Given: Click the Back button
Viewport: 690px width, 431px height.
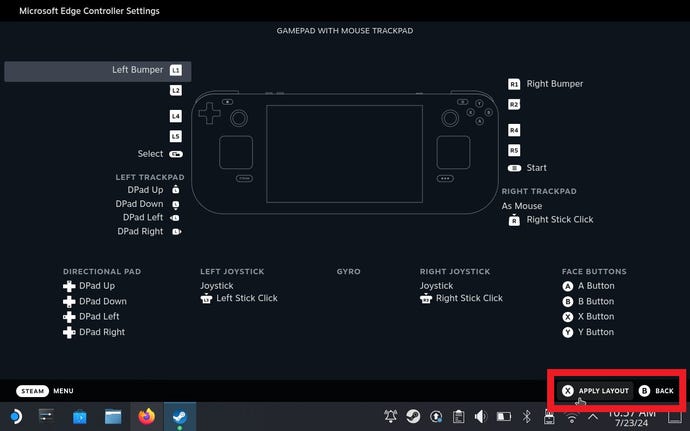Looking at the screenshot, I should pos(656,391).
